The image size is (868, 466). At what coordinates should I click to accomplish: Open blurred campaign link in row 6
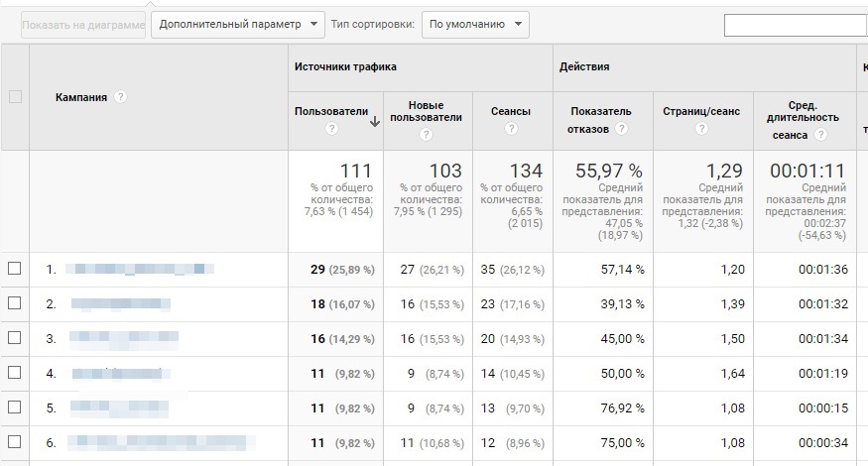pyautogui.click(x=161, y=443)
